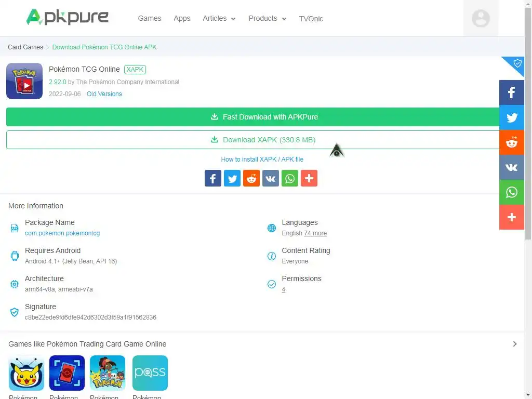Image resolution: width=532 pixels, height=399 pixels.
Task: Click the Signature shield icon
Action: pos(15,312)
